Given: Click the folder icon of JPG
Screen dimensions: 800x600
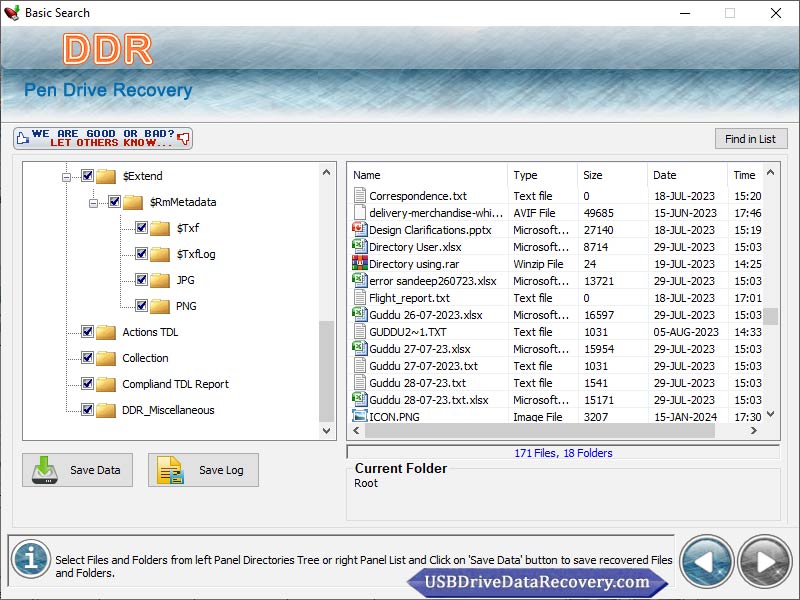Looking at the screenshot, I should coord(160,281).
